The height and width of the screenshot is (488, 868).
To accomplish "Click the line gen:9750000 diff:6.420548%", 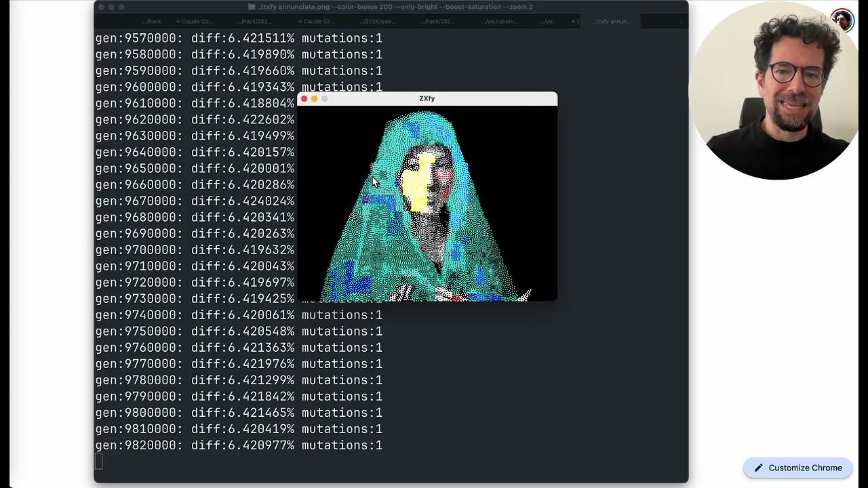I will tap(239, 331).
